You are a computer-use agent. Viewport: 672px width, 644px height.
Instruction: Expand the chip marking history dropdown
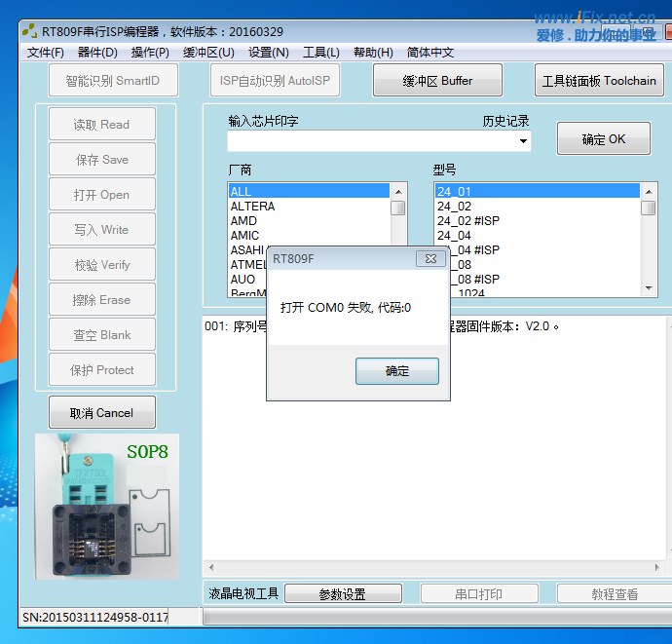tap(524, 142)
